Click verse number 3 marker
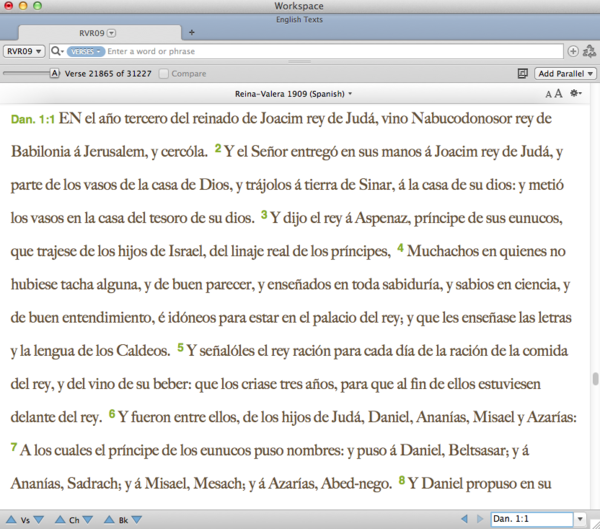This screenshot has height=529, width=600. pyautogui.click(x=264, y=215)
